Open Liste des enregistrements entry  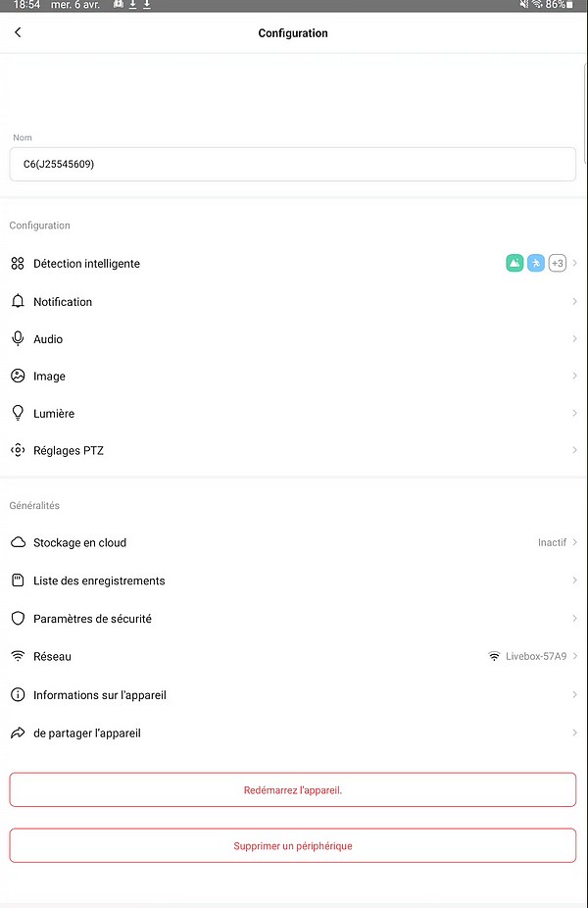click(294, 580)
